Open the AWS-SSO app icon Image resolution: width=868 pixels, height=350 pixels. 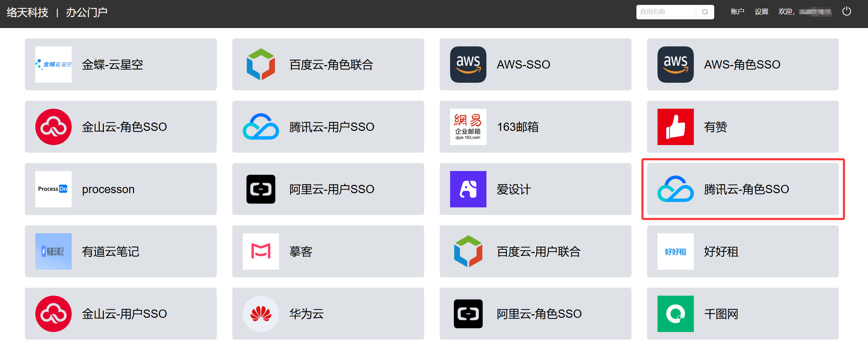tap(468, 65)
